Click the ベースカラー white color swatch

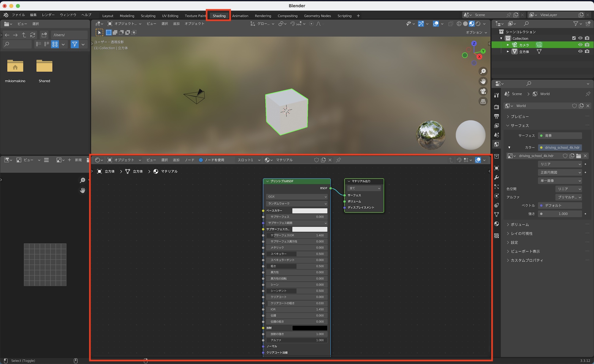pyautogui.click(x=309, y=211)
